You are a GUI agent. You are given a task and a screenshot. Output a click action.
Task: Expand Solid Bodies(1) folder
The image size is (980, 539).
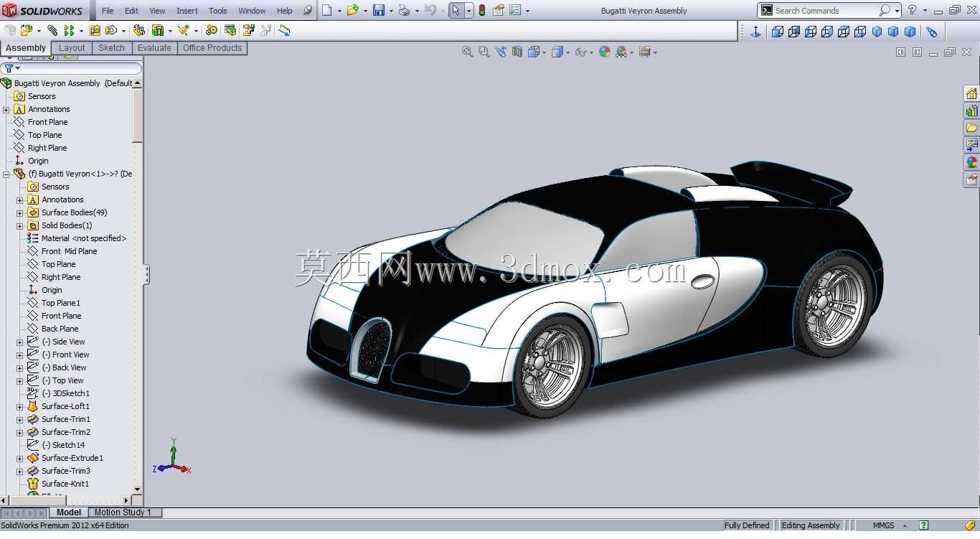19,226
